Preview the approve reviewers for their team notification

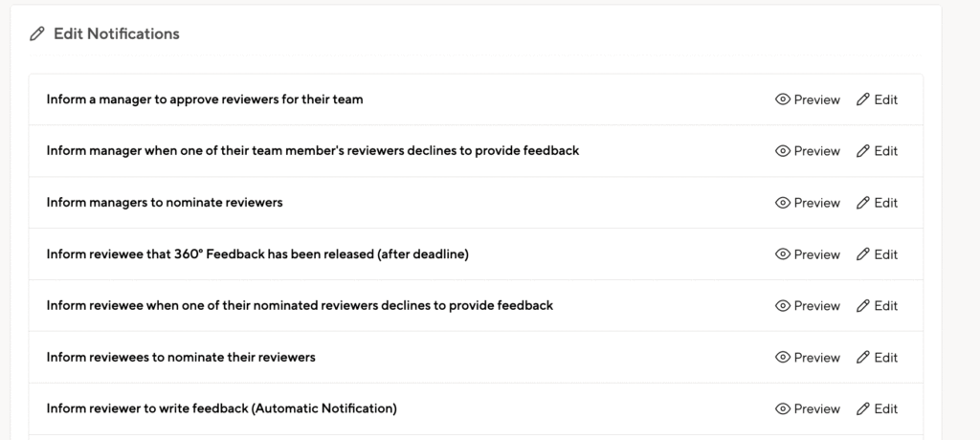[808, 99]
